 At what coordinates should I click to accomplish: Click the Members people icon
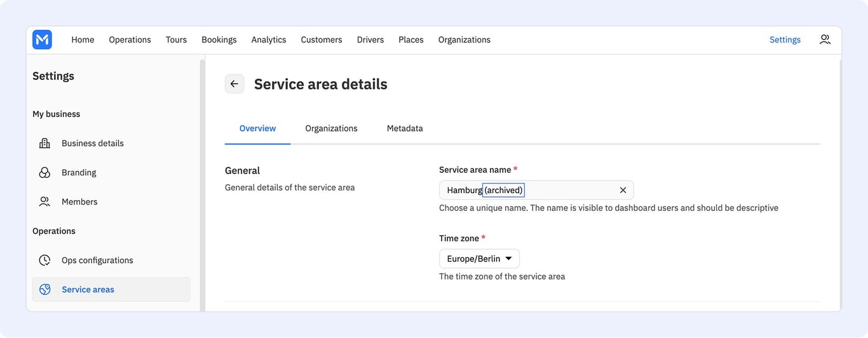tap(44, 202)
